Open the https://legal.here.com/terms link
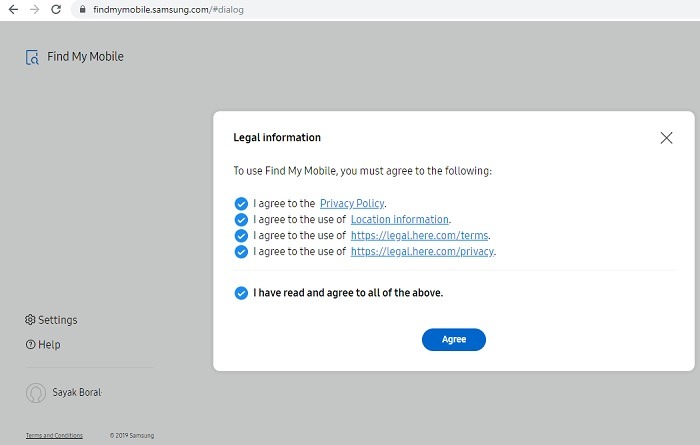The height and width of the screenshot is (445, 700). point(419,236)
